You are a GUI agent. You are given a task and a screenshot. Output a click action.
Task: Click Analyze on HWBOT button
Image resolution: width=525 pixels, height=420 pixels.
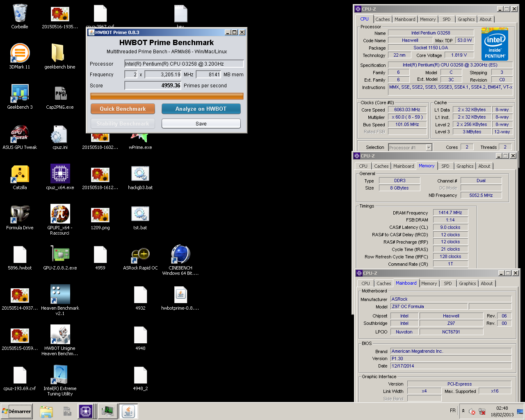(x=201, y=109)
